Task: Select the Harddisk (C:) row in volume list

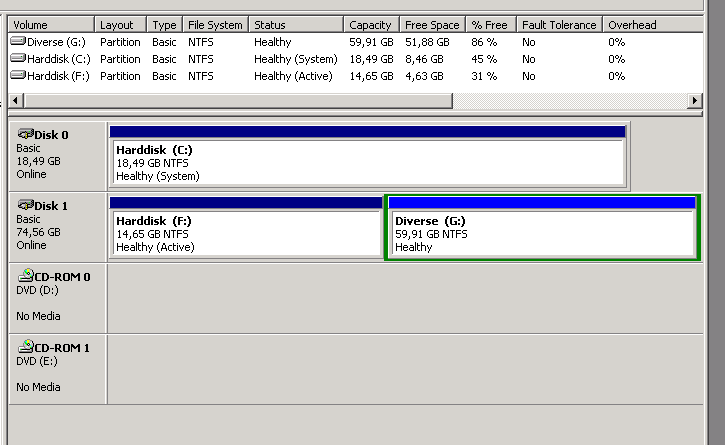Action: (356, 59)
